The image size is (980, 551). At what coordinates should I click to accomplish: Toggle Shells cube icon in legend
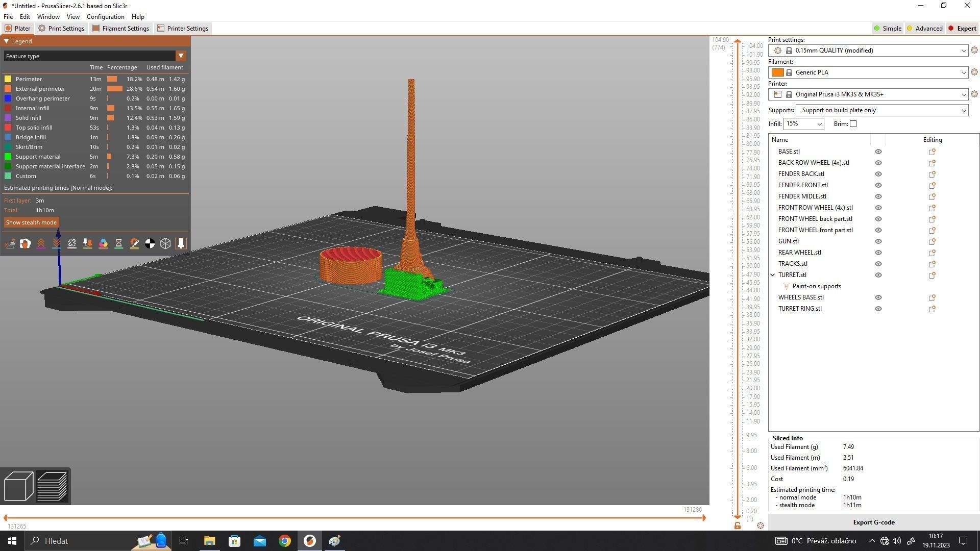coord(165,244)
